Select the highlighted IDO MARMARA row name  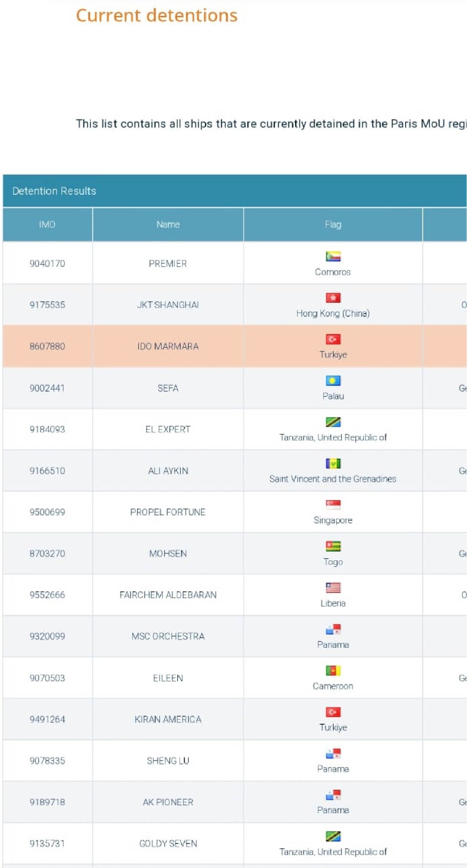[168, 346]
